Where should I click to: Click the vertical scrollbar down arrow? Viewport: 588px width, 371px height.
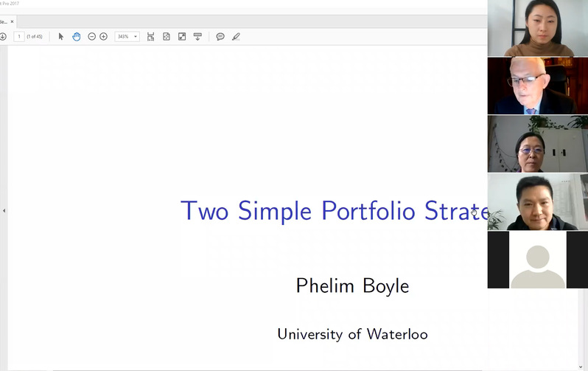(x=581, y=367)
